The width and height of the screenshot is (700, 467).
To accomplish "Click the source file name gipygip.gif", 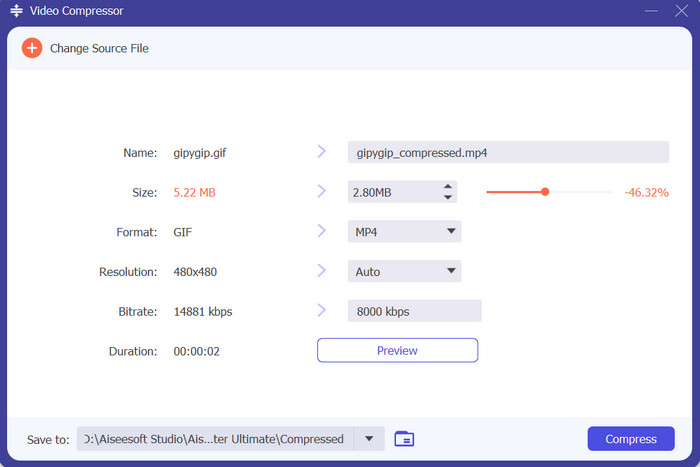I will tap(200, 153).
